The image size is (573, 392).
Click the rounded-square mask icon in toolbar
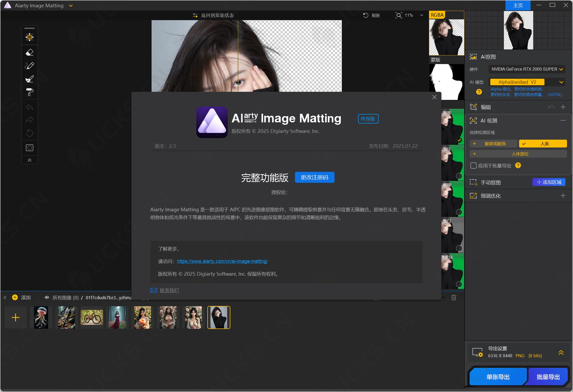tap(30, 148)
